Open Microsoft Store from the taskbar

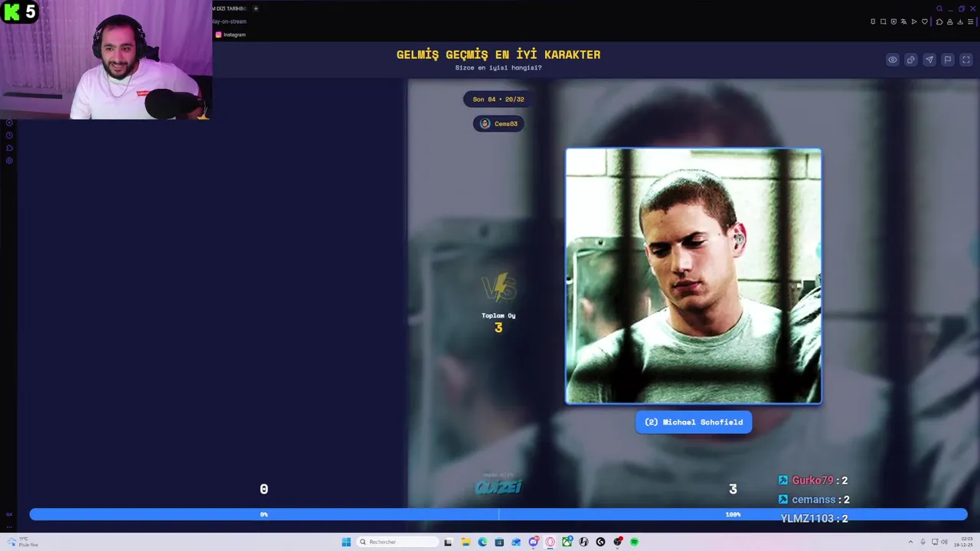[499, 542]
